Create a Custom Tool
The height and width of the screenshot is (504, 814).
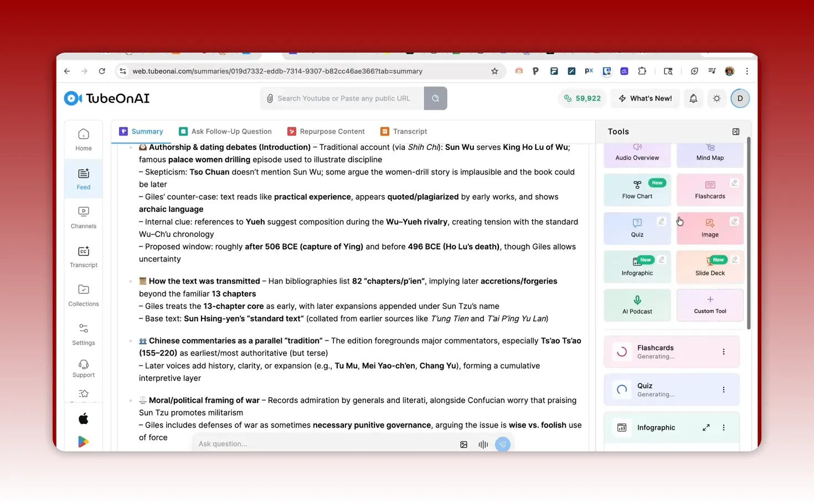pyautogui.click(x=709, y=305)
